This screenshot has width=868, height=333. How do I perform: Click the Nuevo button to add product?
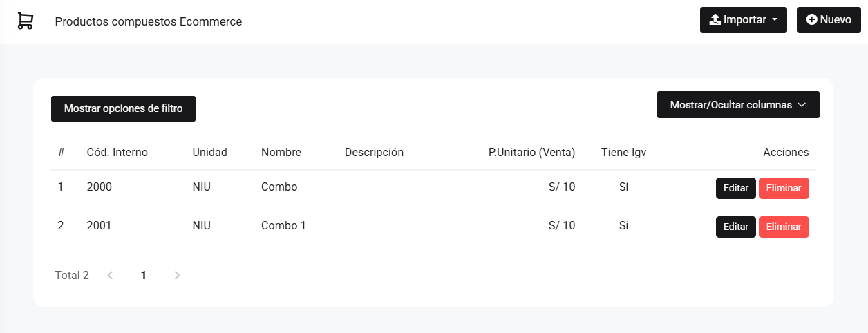coord(828,20)
